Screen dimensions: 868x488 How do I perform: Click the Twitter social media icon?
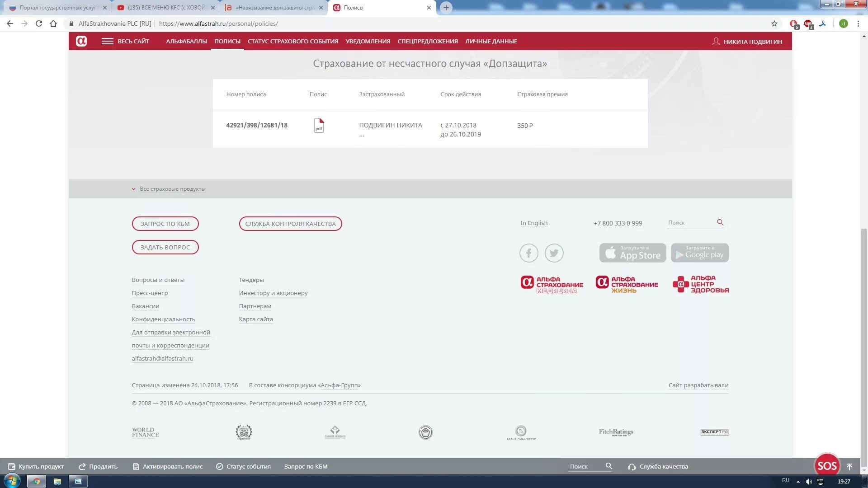click(554, 252)
